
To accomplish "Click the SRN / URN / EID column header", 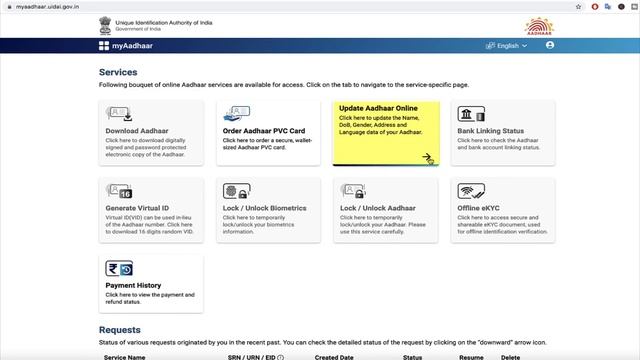I will point(251,357).
